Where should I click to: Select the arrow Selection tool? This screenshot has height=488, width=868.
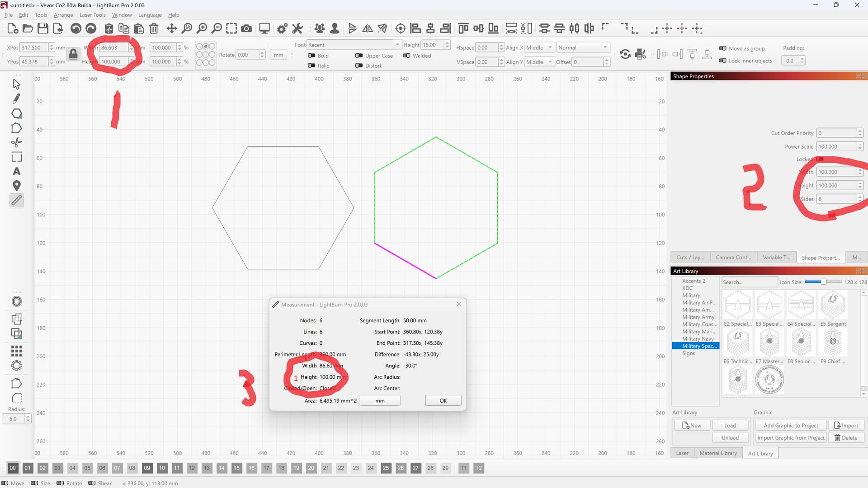(x=17, y=84)
